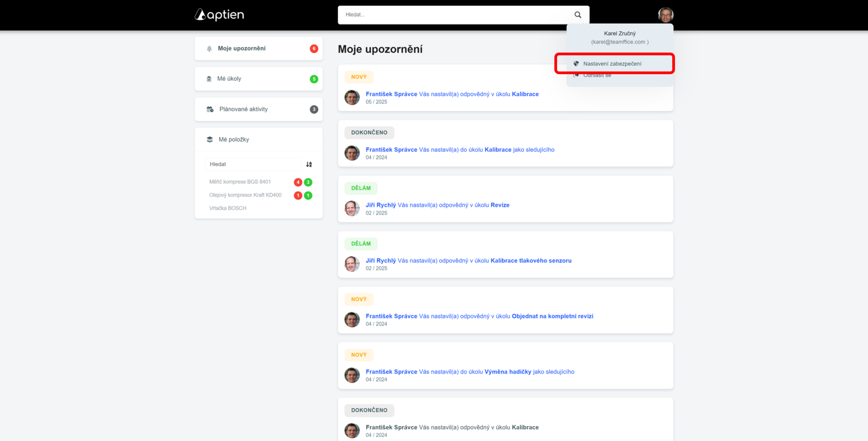This screenshot has width=868, height=441.
Task: Open the Moje upozornění section
Action: 242,48
